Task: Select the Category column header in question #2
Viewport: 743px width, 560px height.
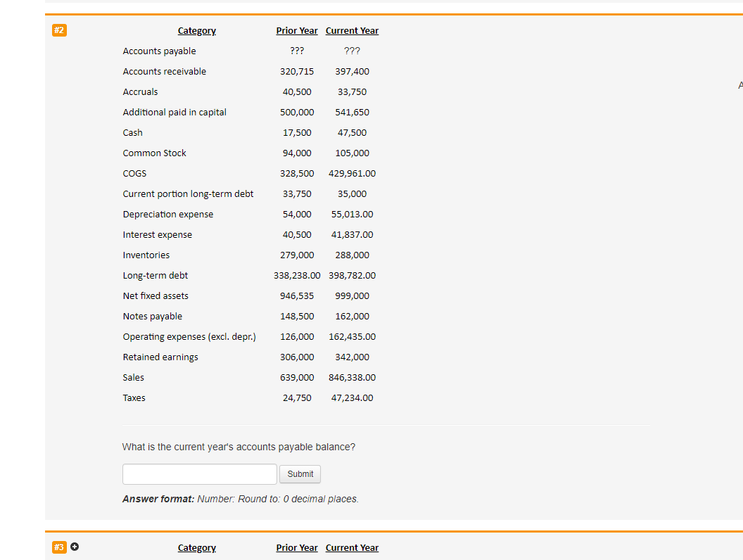Action: click(196, 30)
